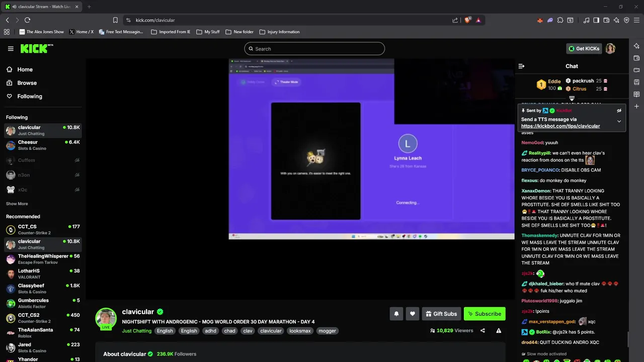This screenshot has width=644, height=362.
Task: Collapse the Chat panel
Action: [521, 66]
